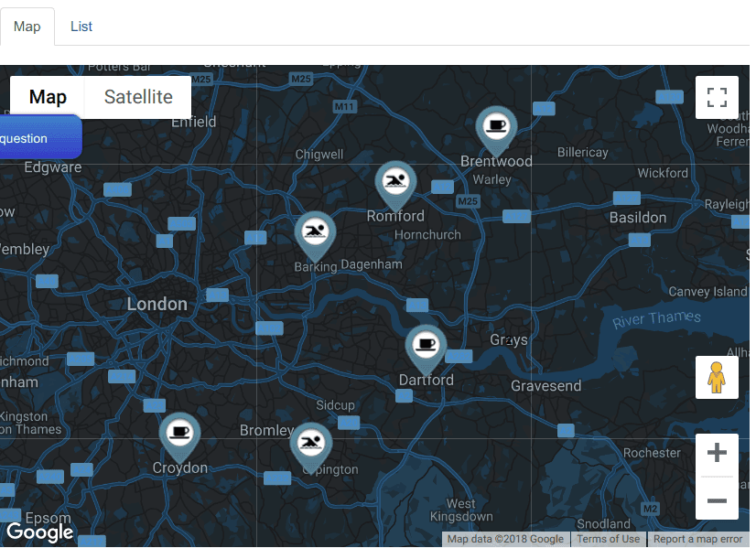Viewport: 756px width, 548px height.
Task: Switch to the List tab
Action: tap(81, 27)
